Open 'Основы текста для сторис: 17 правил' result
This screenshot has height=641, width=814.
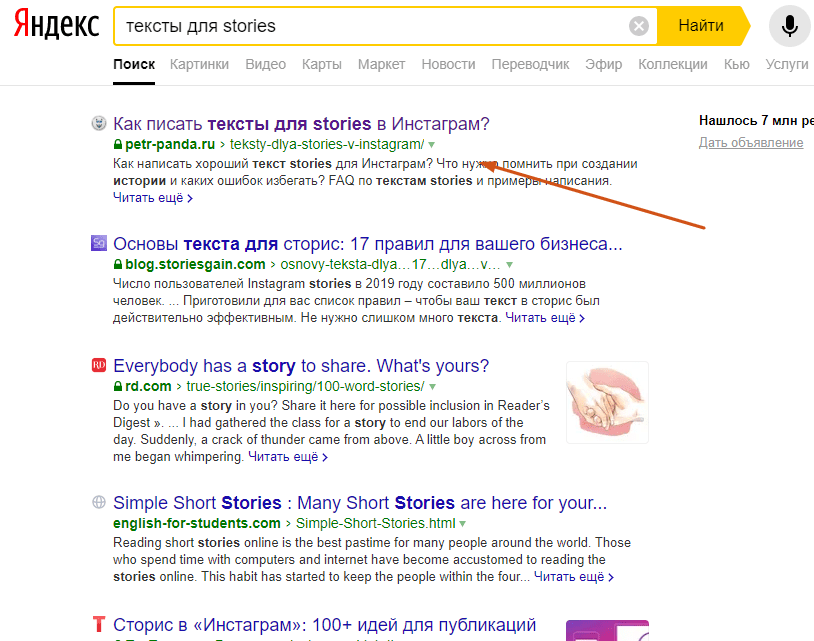tap(368, 244)
